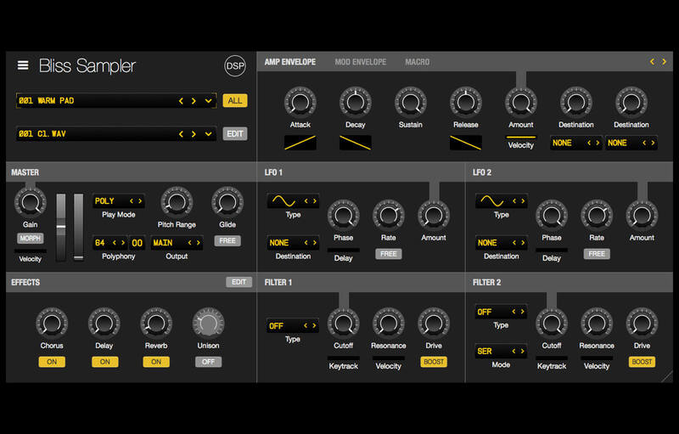Click the Decay knob
Image resolution: width=679 pixels, height=434 pixels.
355,103
